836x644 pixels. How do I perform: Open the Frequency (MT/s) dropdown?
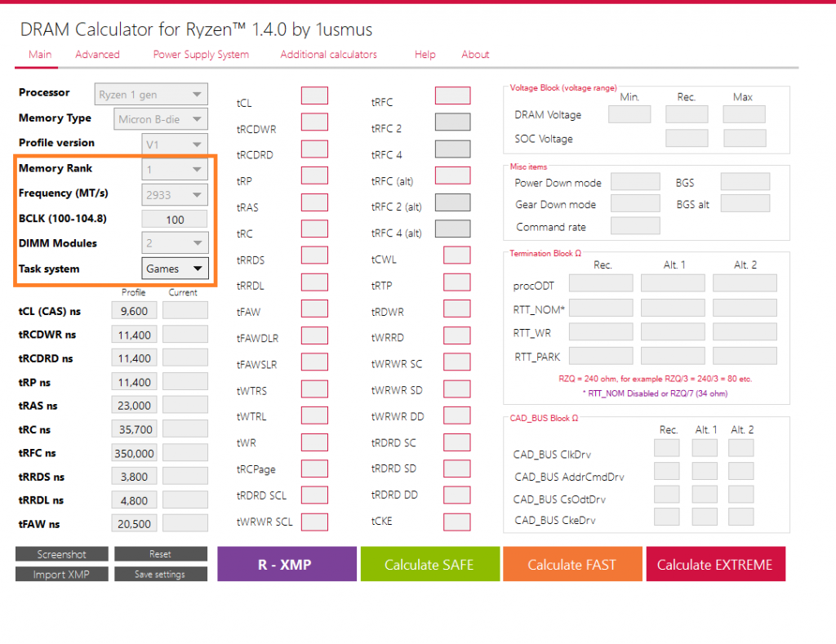point(175,194)
